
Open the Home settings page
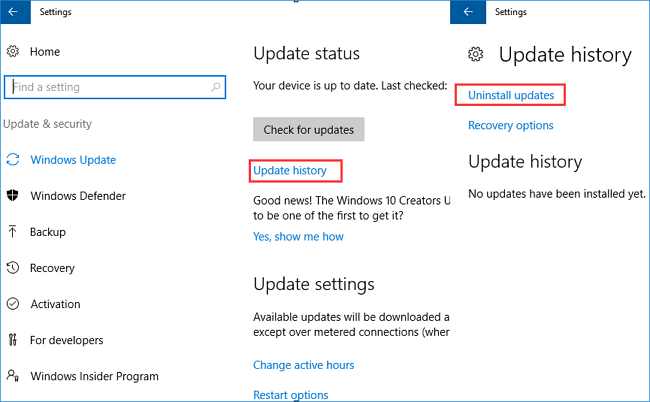coord(45,51)
